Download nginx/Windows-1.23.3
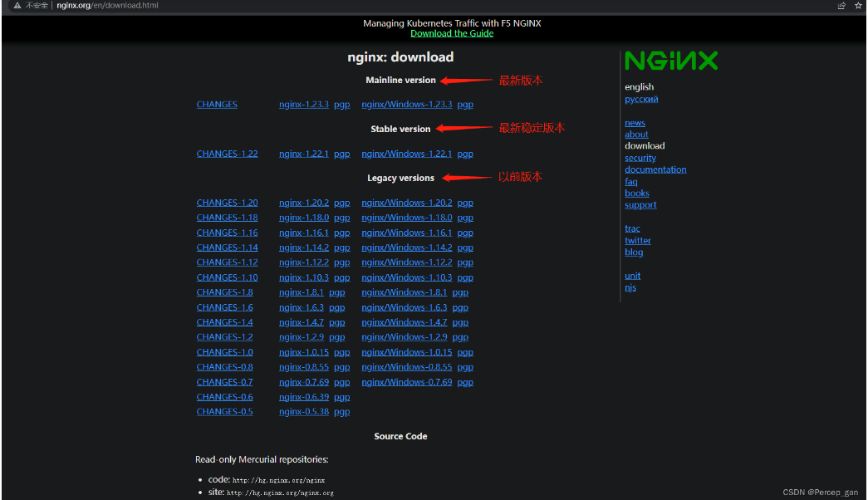 407,104
